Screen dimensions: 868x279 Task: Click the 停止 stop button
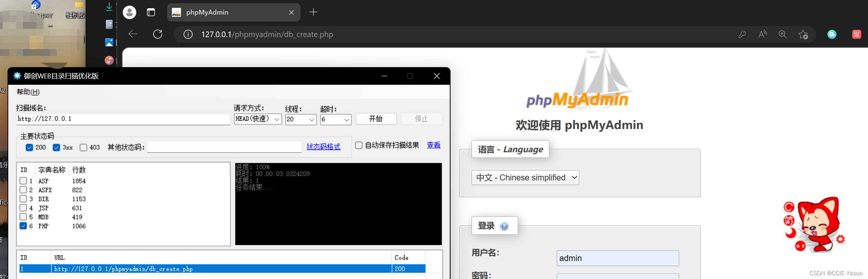[x=422, y=119]
